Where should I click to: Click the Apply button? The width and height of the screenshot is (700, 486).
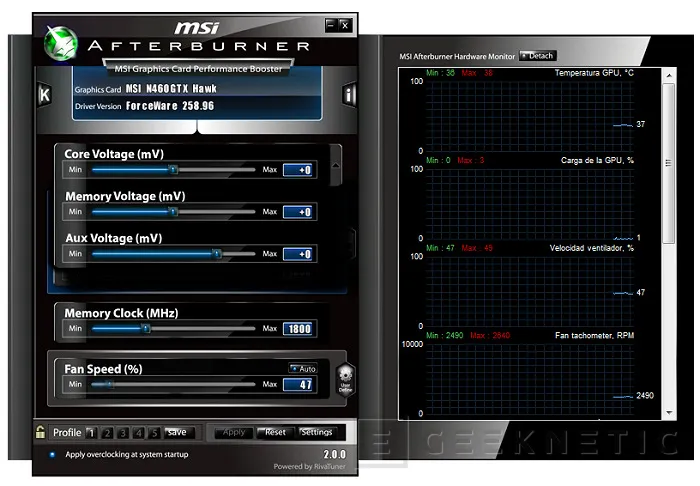[x=233, y=432]
